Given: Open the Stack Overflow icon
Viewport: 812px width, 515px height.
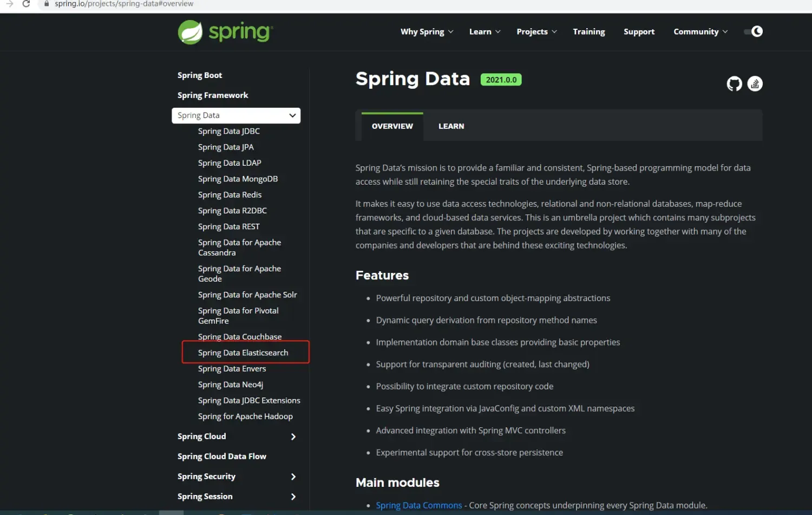Looking at the screenshot, I should 755,84.
